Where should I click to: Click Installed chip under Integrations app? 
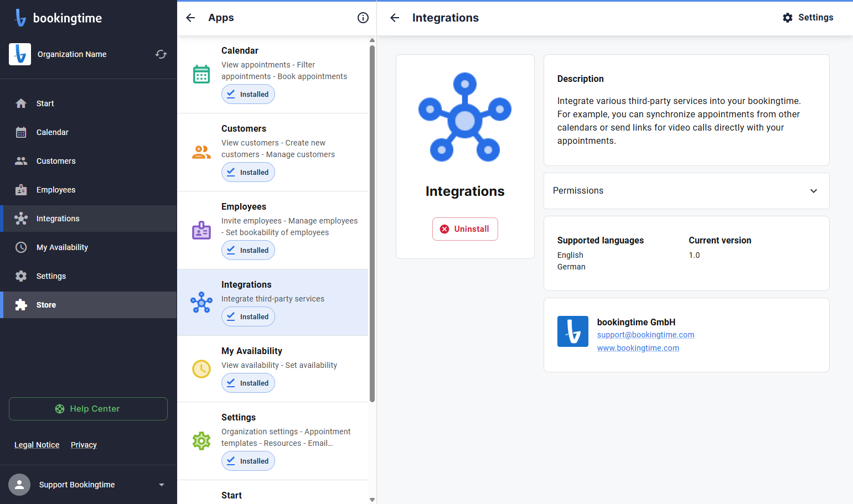point(248,316)
